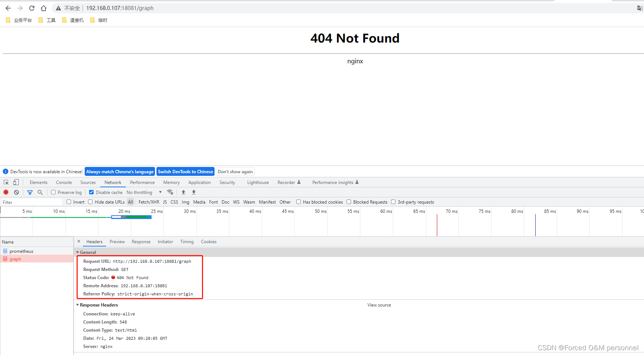644x355 pixels.
Task: Stop recording network log
Action: coord(6,192)
